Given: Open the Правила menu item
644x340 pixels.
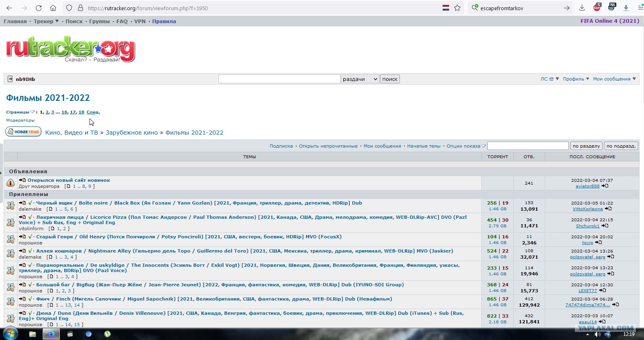Looking at the screenshot, I should pos(164,21).
